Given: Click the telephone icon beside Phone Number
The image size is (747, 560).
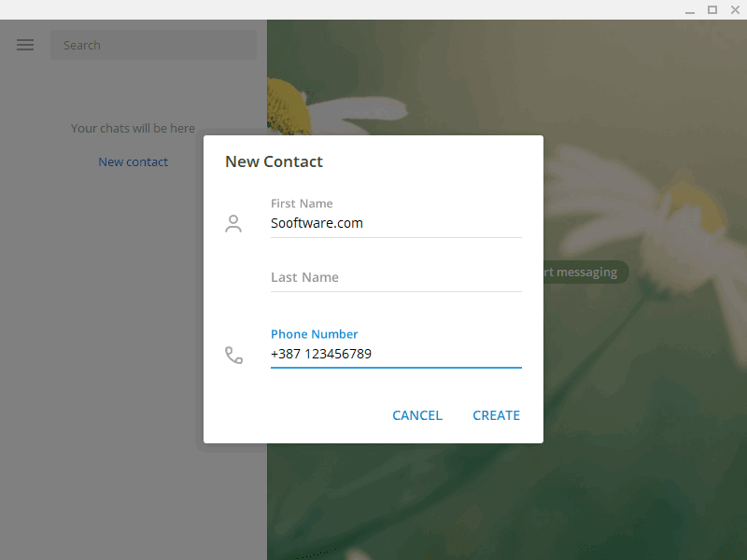Looking at the screenshot, I should click(x=233, y=354).
